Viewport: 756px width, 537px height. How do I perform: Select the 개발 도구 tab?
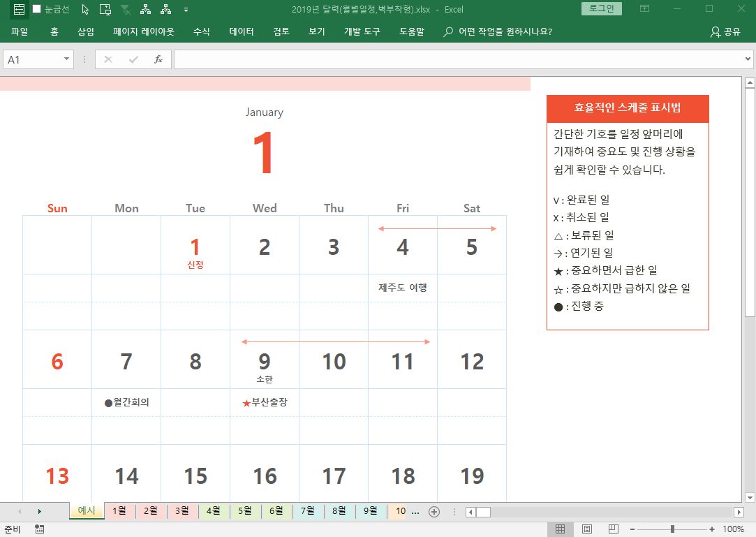[362, 32]
